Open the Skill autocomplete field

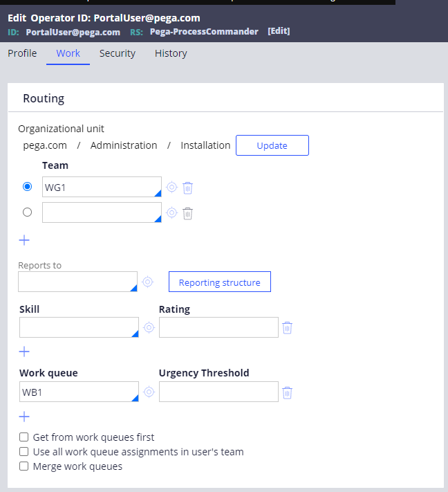[79, 327]
